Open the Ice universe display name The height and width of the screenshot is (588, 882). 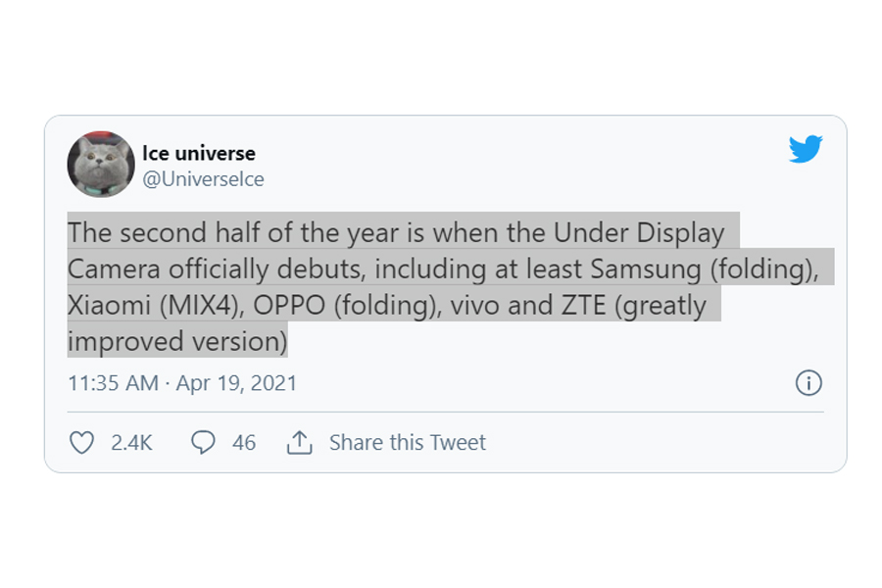pos(199,153)
